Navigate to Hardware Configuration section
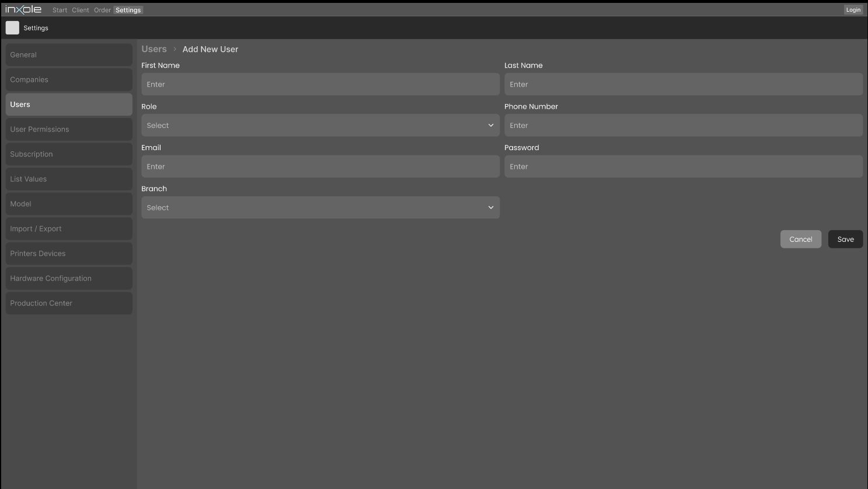Image resolution: width=868 pixels, height=489 pixels. 69,279
